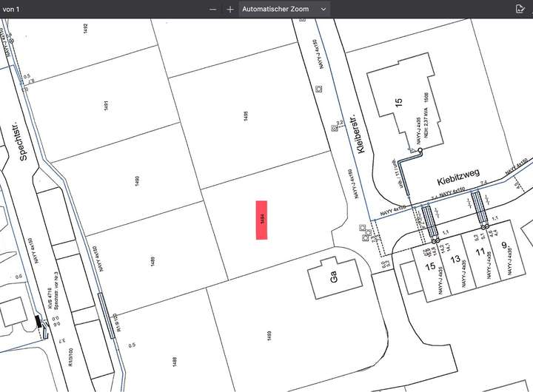Click parcel number 1491 on the map
Screen dimensions: 533x392
coord(107,105)
